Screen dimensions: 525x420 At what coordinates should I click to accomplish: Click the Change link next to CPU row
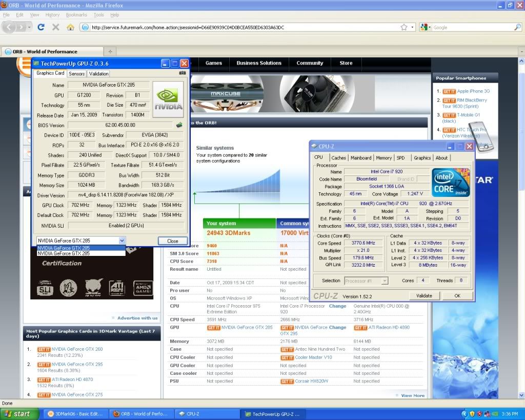(337, 306)
